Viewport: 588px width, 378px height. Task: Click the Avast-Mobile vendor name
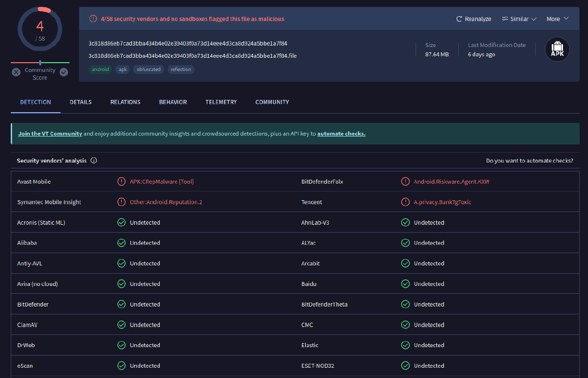pyautogui.click(x=34, y=182)
